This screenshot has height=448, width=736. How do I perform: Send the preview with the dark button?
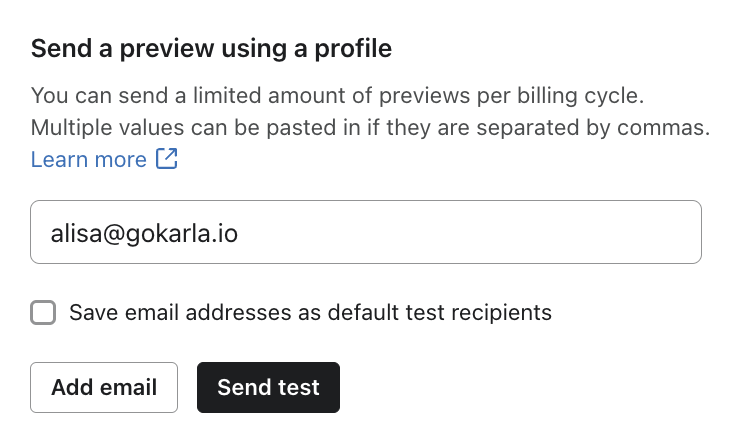[x=268, y=387]
